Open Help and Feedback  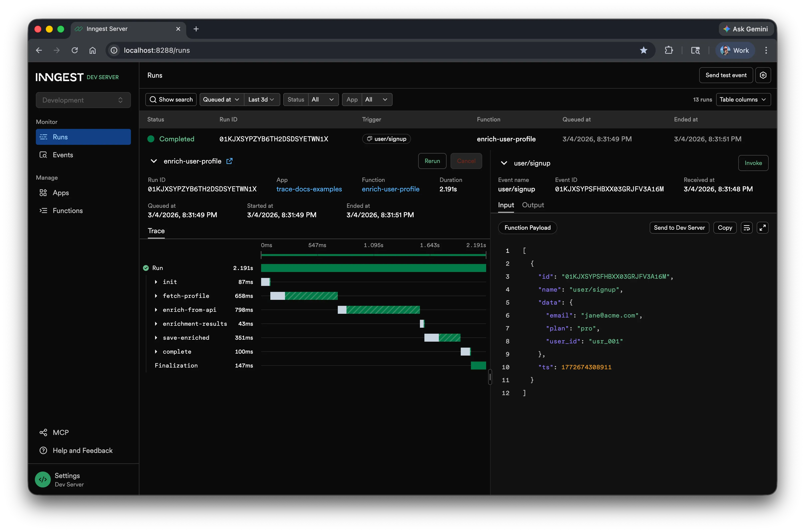click(x=82, y=450)
